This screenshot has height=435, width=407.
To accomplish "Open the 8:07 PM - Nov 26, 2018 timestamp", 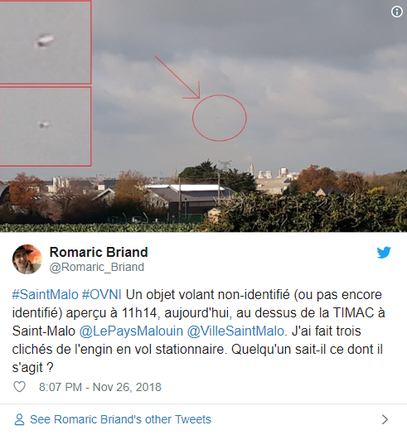I will [100, 387].
